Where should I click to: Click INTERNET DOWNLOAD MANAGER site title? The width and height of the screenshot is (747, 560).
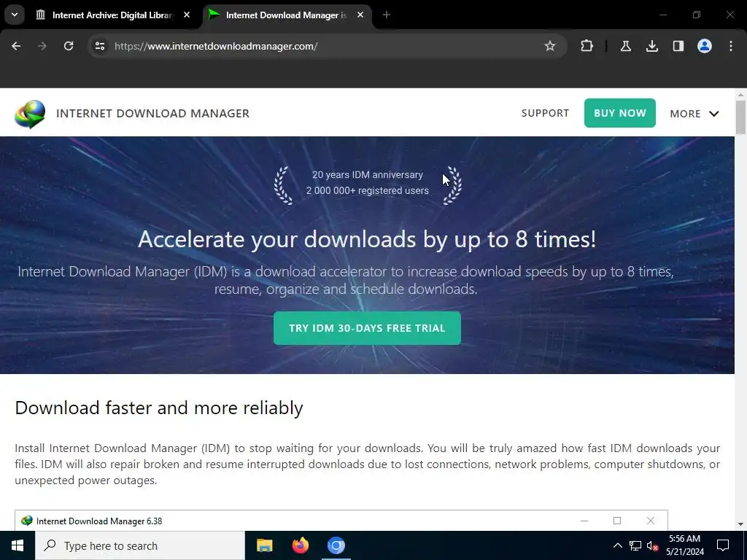coord(152,113)
